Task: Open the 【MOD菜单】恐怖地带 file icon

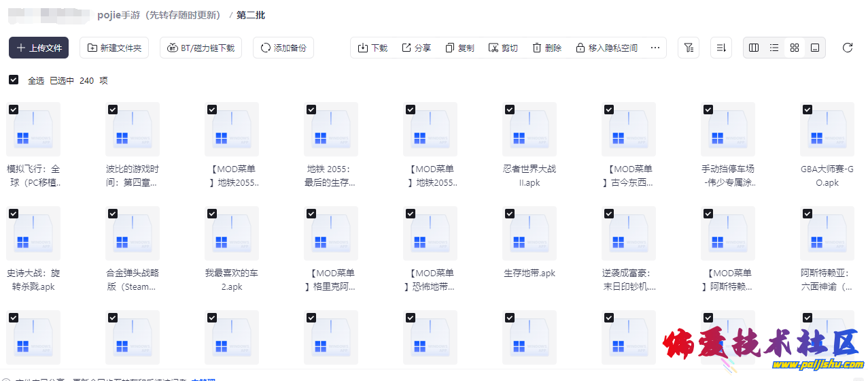Action: (x=430, y=233)
